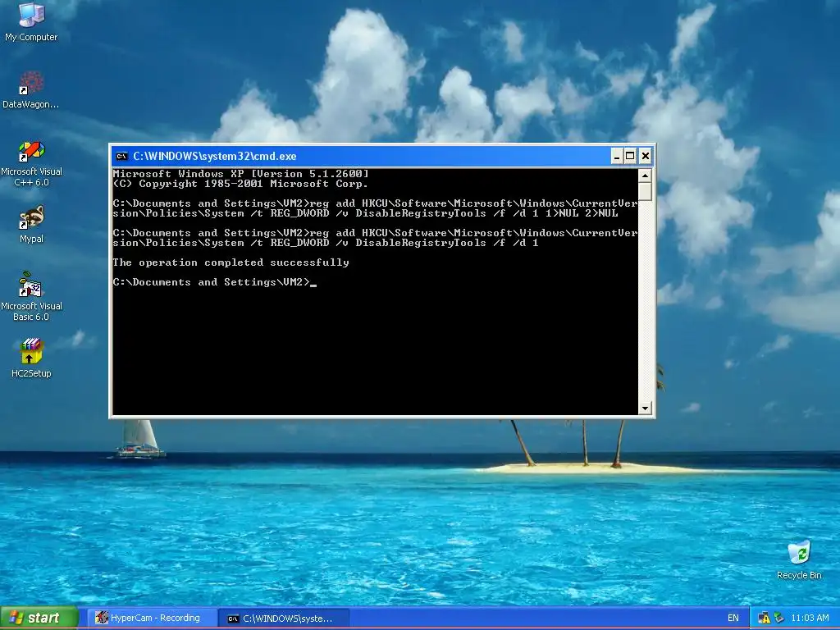Select the Recycle Bin icon

[799, 559]
